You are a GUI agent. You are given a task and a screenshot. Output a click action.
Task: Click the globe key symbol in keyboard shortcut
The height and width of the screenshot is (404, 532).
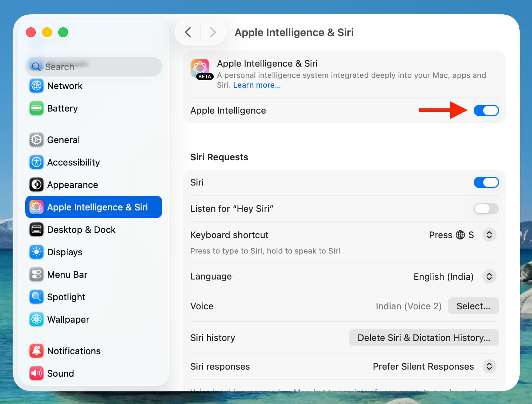(460, 235)
